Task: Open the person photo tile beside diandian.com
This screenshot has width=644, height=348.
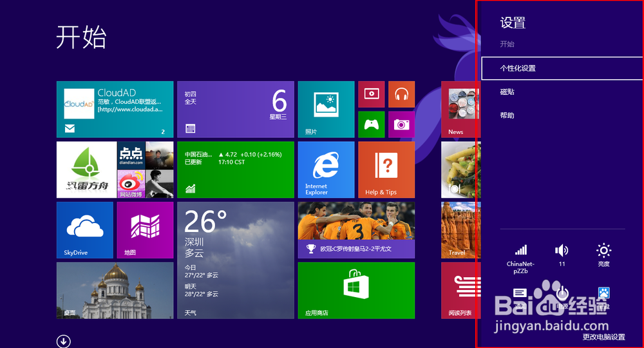Action: 159,155
